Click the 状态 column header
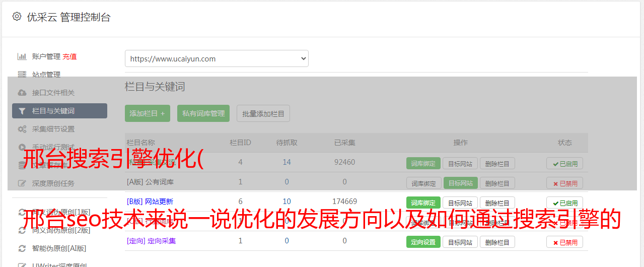Screen dimensions: 644x267 tap(565, 143)
